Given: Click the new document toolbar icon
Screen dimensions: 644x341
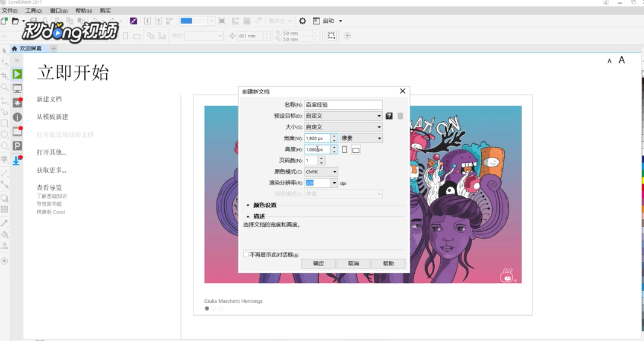Looking at the screenshot, I should (4, 21).
